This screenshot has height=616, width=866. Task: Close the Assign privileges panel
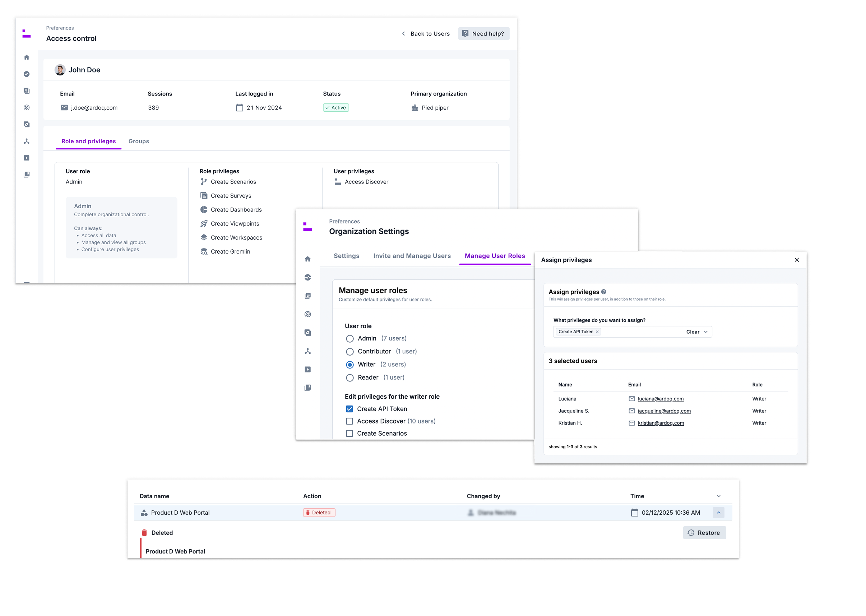tap(797, 260)
